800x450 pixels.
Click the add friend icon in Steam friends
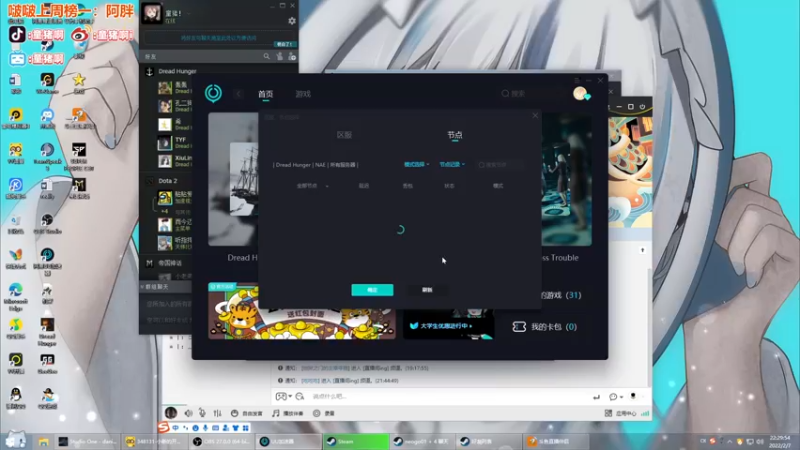coord(292,57)
